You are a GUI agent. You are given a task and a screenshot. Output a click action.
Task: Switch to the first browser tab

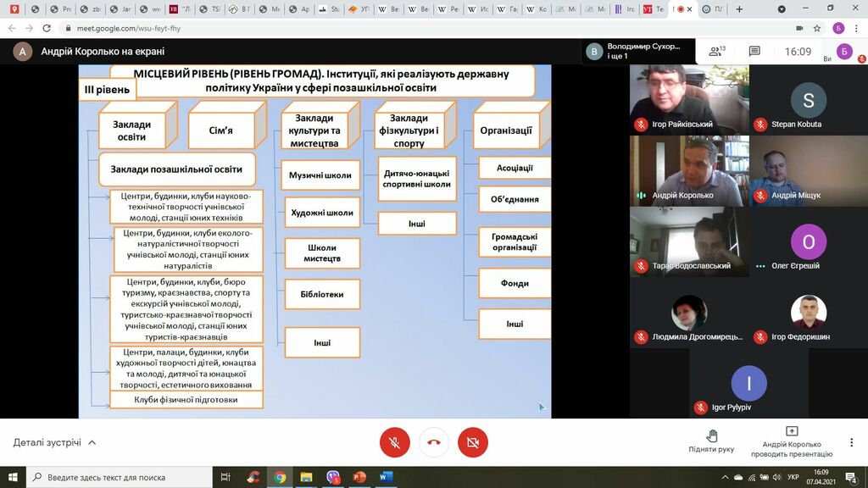[x=16, y=9]
